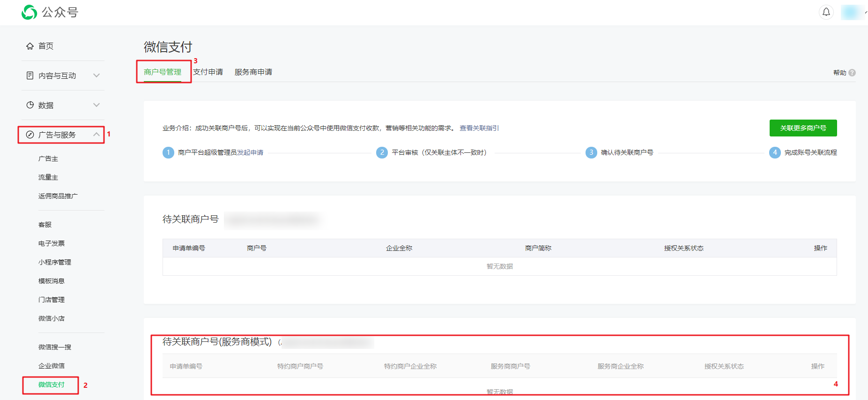Click 发起申请 link in step 1
Viewport: 868px width, 400px height.
250,152
